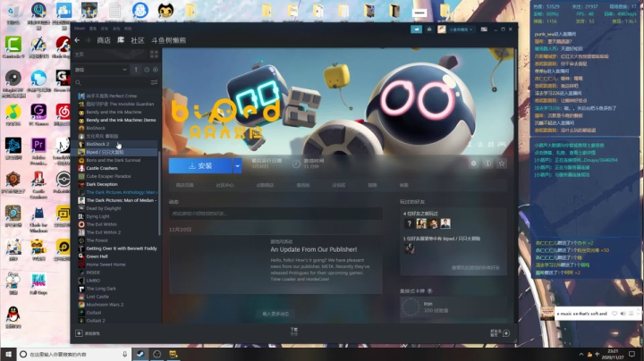Show recent games via the clock filter icon
The image size is (644, 361).
(x=147, y=70)
